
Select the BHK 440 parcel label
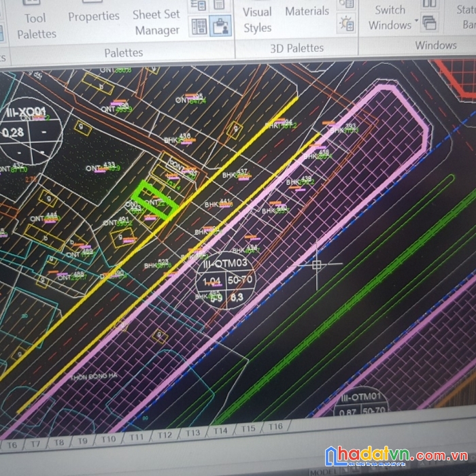pyautogui.click(x=275, y=209)
